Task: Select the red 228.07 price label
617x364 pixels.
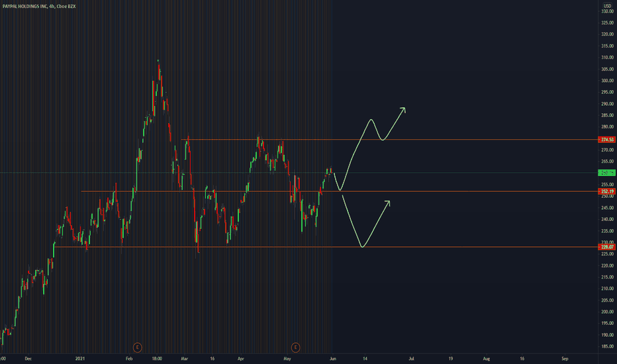Action: pos(606,247)
